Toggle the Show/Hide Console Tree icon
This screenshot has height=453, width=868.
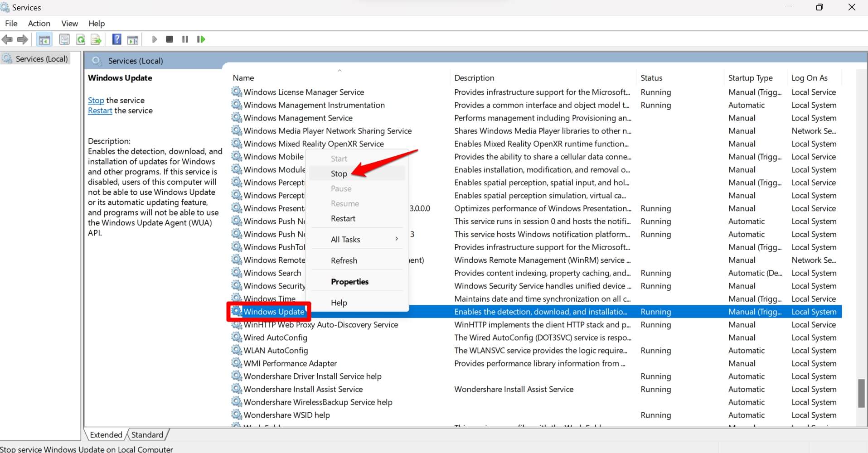click(44, 39)
